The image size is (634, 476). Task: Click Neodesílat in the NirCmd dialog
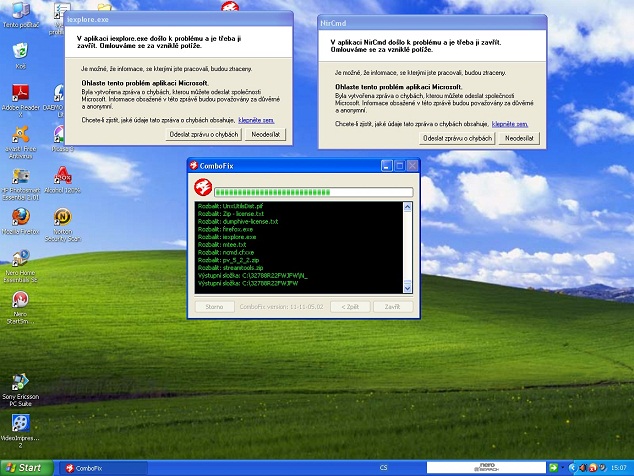point(519,138)
